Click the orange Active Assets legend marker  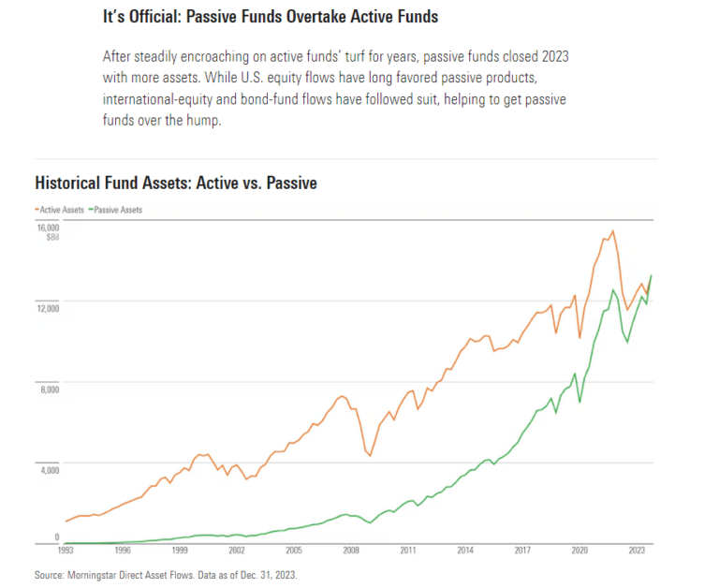click(37, 210)
